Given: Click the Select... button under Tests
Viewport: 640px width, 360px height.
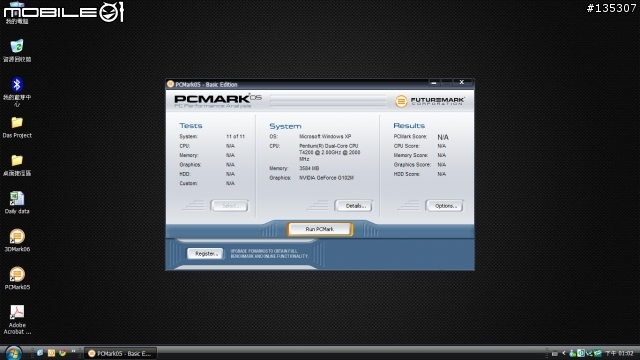Looking at the screenshot, I should tap(229, 206).
